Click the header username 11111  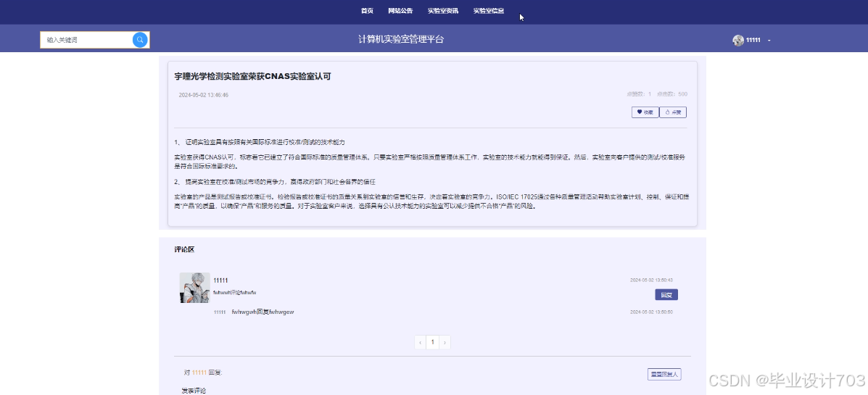[x=753, y=41]
